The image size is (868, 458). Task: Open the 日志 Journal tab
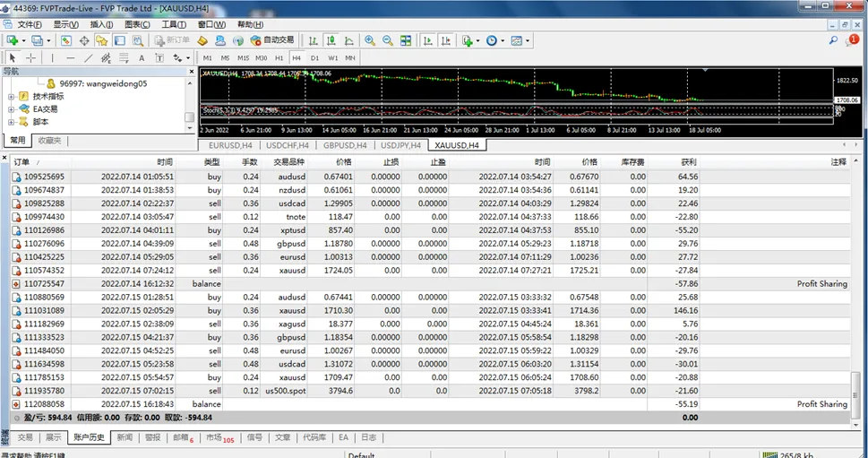369,437
